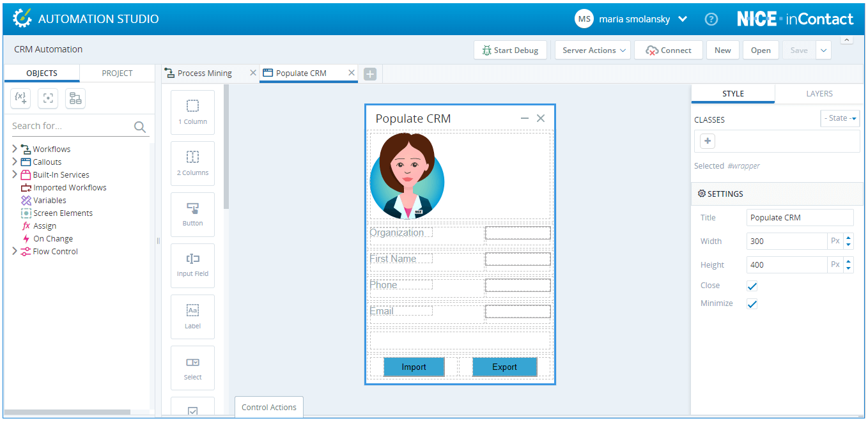Screen dimensions: 868x421
Task: Switch to the Objects tab
Action: [x=42, y=73]
